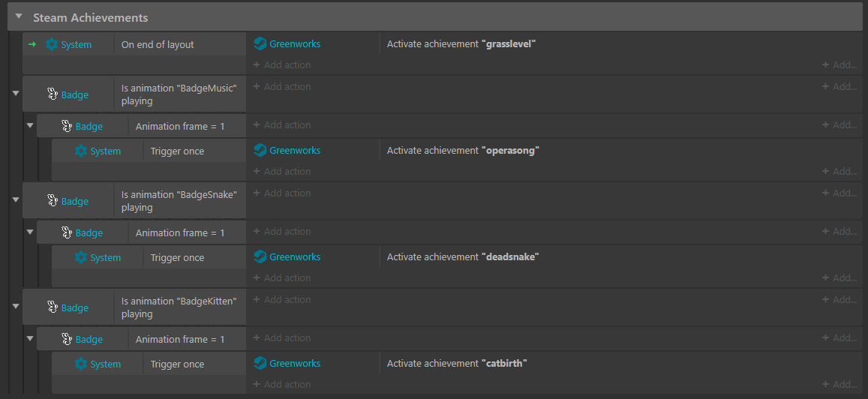Click the Greenworks icon for the deadsnake action
This screenshot has width=868, height=399.
point(260,256)
